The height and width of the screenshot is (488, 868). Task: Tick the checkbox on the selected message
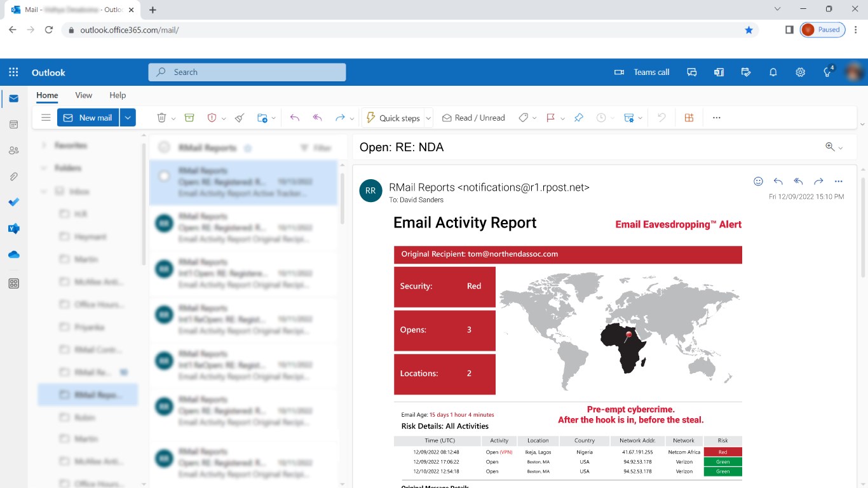point(165,176)
